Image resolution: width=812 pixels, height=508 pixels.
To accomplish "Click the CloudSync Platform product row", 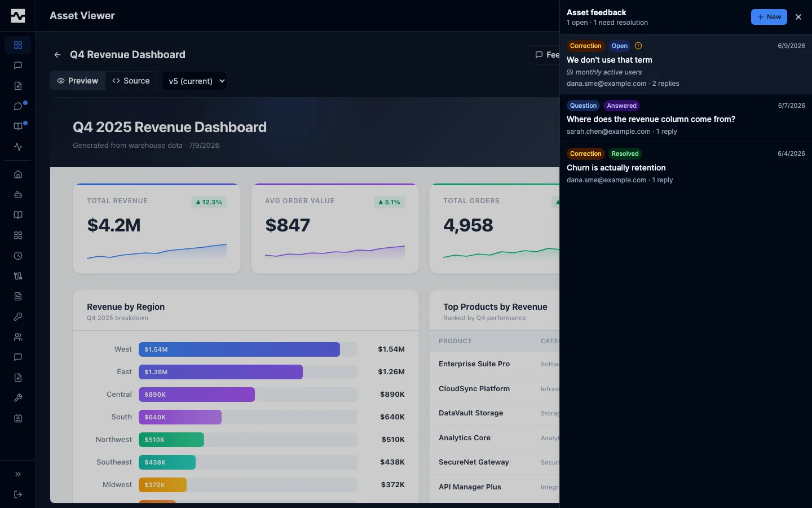I will click(x=495, y=389).
